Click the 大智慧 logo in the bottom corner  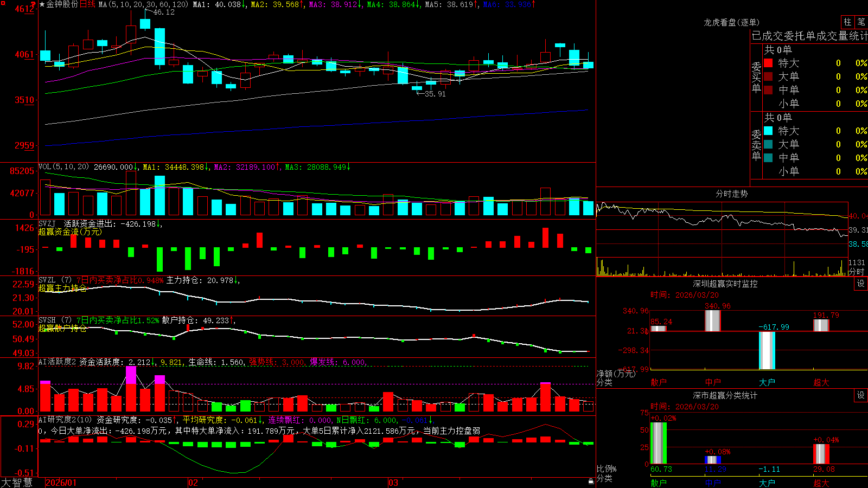(x=17, y=483)
